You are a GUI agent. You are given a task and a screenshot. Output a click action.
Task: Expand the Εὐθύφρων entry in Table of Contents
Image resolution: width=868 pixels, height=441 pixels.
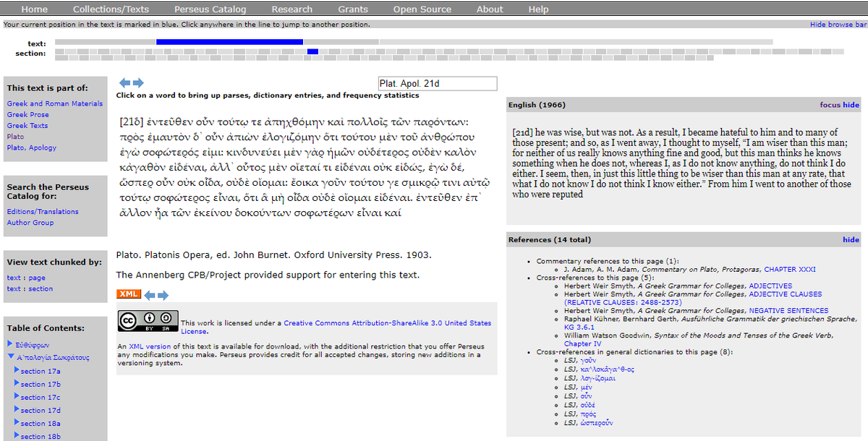[x=10, y=343]
